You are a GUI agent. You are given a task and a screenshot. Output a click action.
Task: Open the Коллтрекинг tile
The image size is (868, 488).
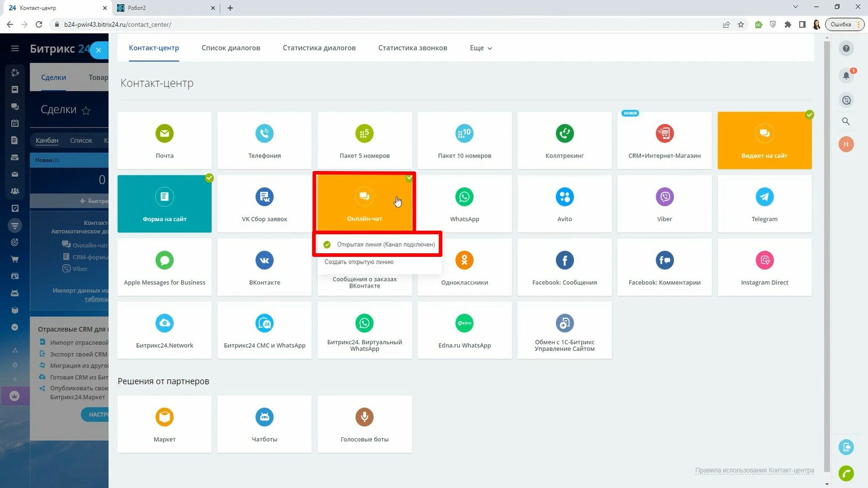(565, 140)
